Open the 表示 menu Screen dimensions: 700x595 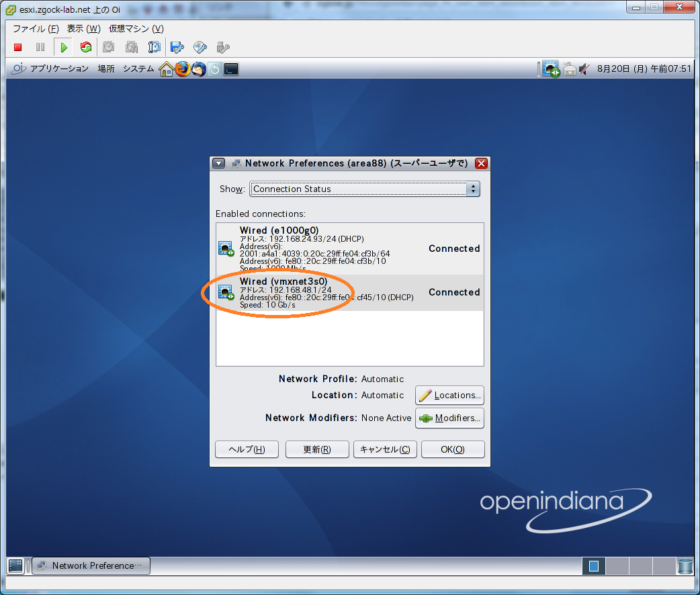tap(83, 29)
